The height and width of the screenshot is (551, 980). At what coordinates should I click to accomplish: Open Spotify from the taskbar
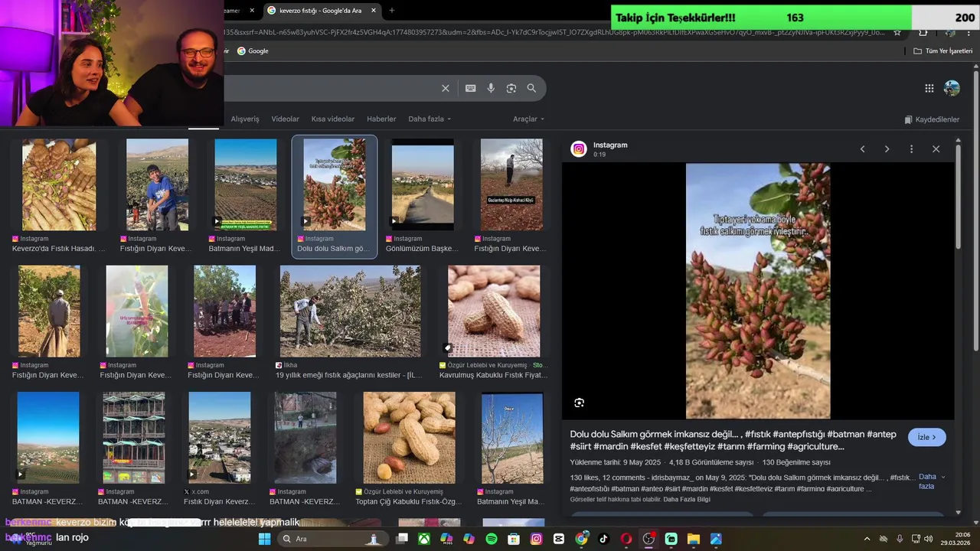coord(492,539)
